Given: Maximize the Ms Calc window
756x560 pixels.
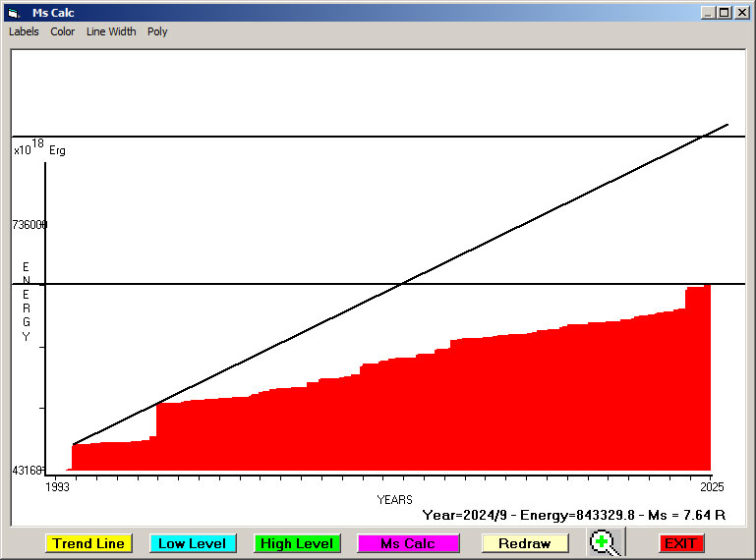Looking at the screenshot, I should point(724,13).
